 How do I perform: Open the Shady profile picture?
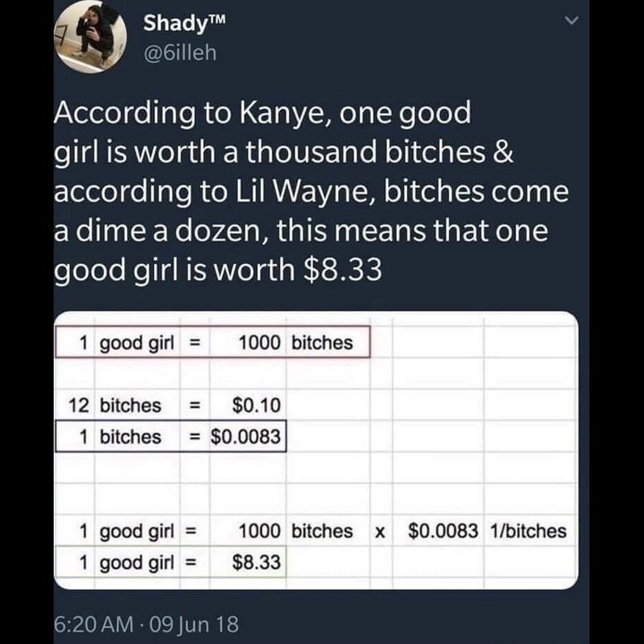click(90, 36)
